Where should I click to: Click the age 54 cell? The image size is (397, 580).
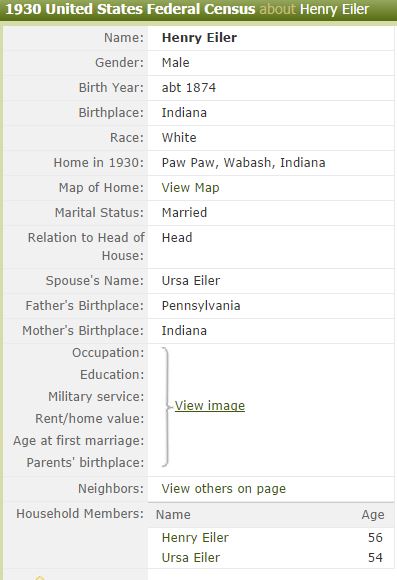[375, 557]
